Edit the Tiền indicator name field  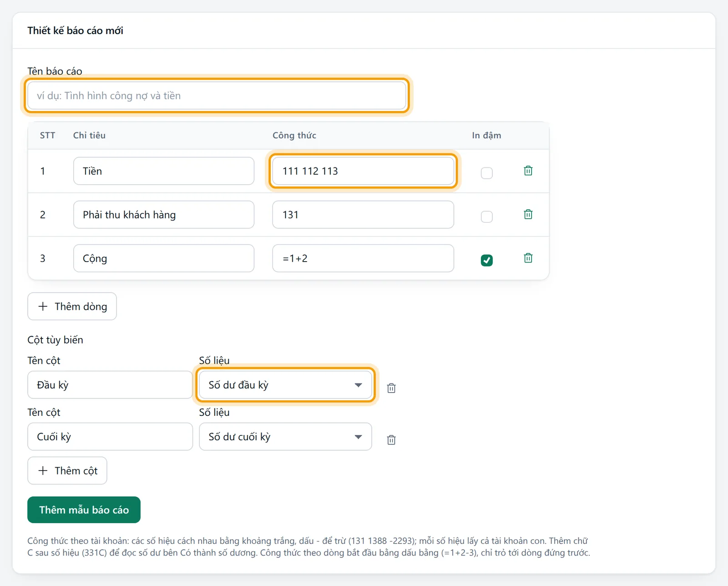tap(164, 171)
